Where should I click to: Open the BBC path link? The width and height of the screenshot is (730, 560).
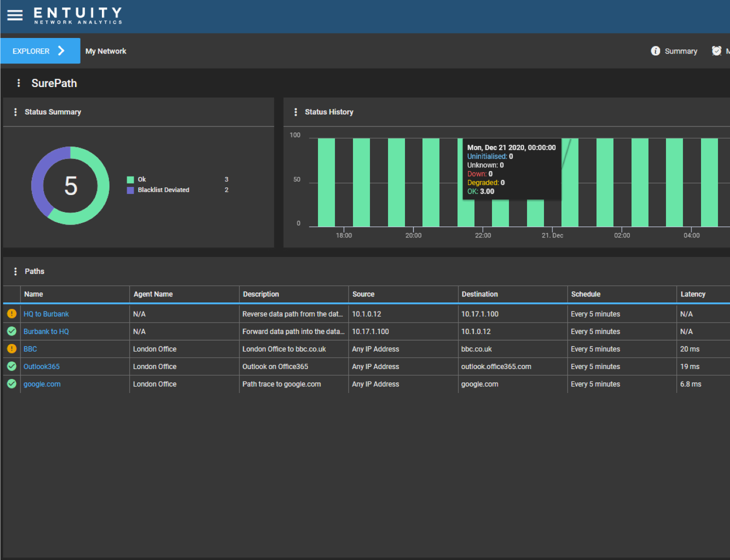click(x=30, y=348)
